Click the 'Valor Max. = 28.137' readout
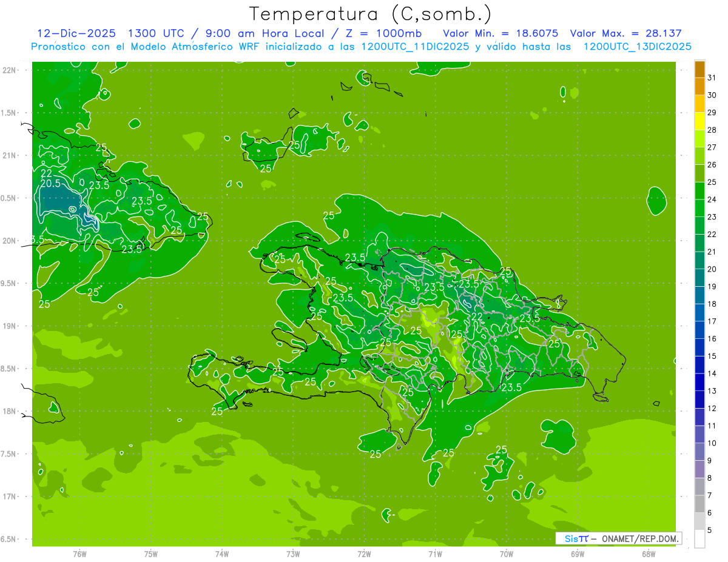Image resolution: width=728 pixels, height=562 pixels. pos(627,33)
